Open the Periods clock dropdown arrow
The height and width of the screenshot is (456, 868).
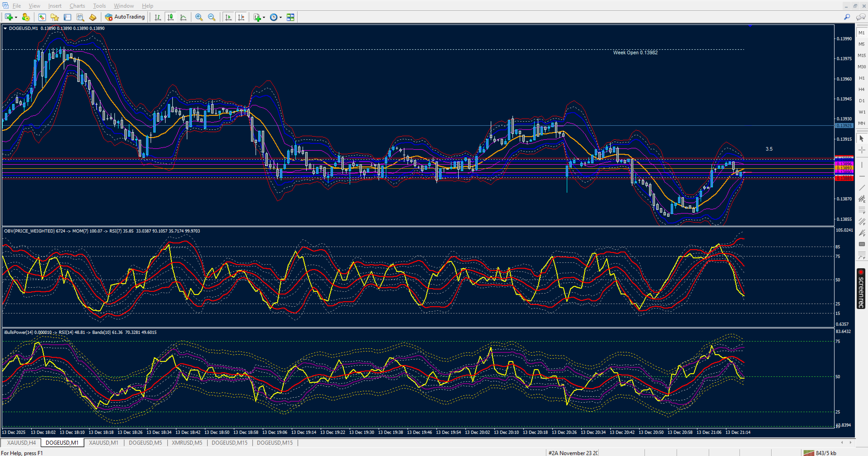[x=280, y=17]
